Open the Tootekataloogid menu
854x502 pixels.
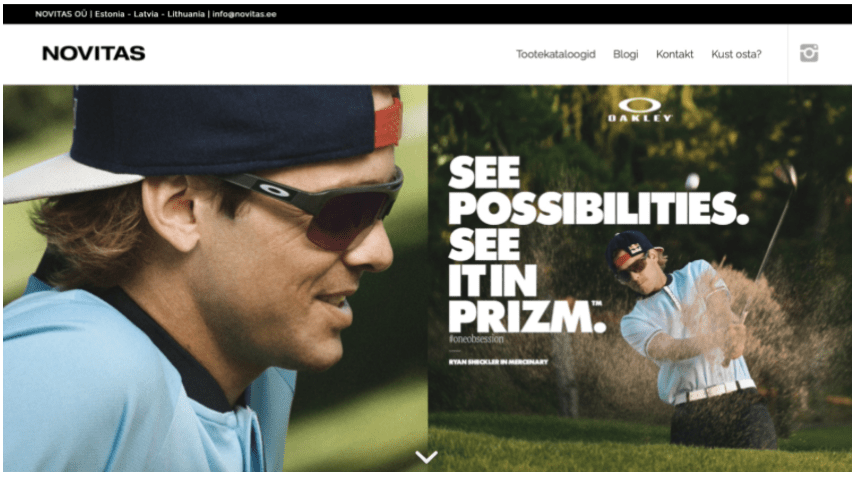click(x=556, y=54)
